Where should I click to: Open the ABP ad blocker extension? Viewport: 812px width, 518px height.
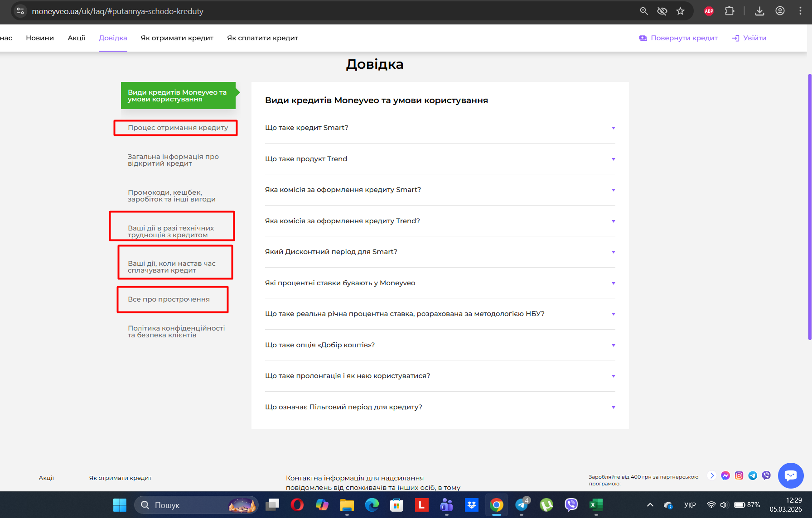point(709,11)
